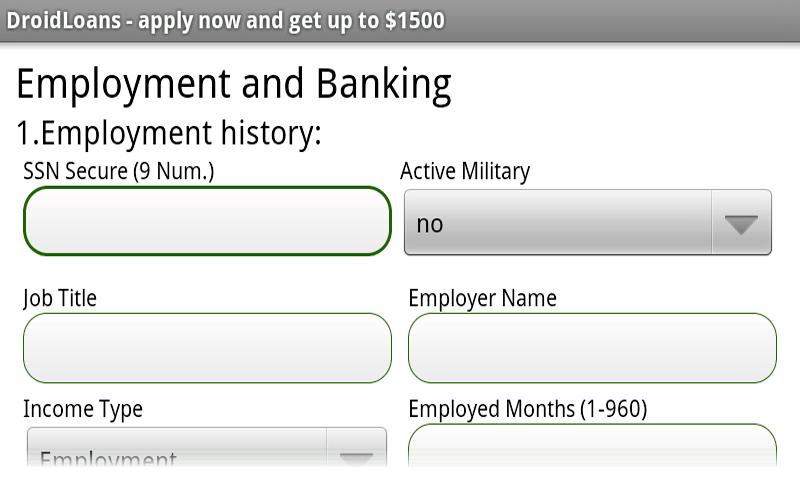Focus the Job Title text field
The image size is (800, 480).
206,348
